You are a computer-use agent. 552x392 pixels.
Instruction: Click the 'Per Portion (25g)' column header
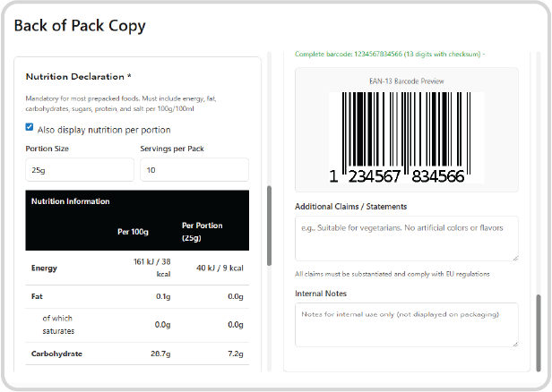202,232
